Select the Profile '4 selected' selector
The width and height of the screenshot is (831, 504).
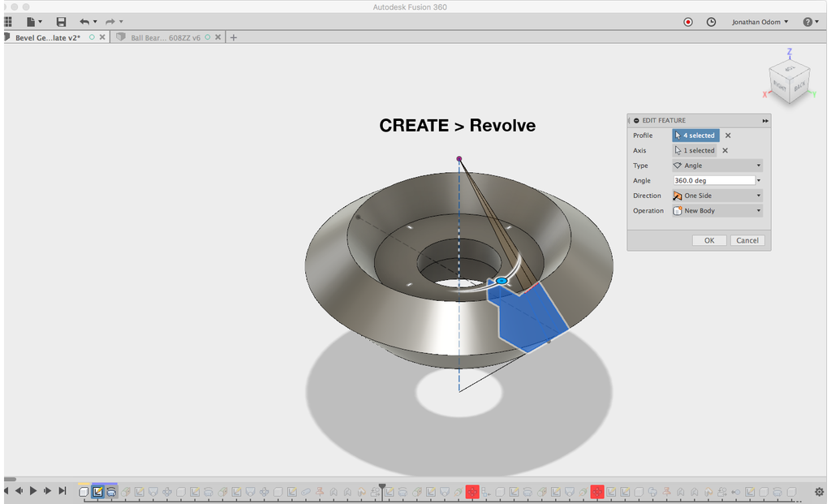pyautogui.click(x=695, y=136)
